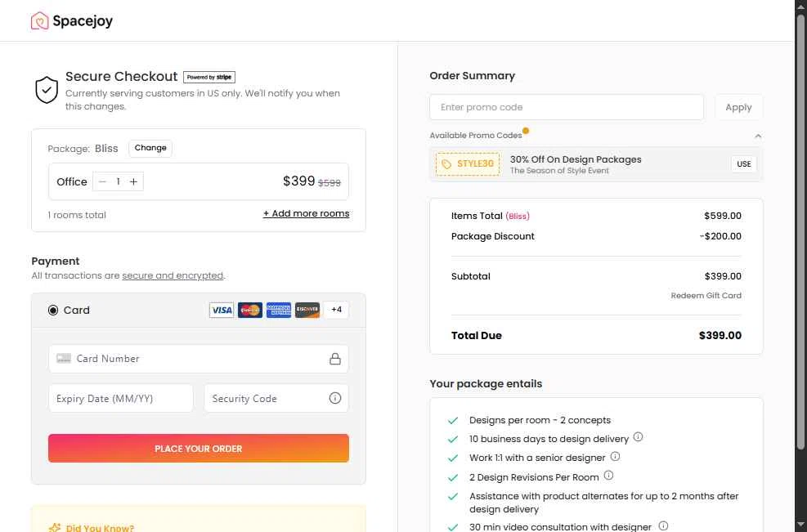Viewport: 807px width, 532px height.
Task: Click the Add more rooms link
Action: 307,213
